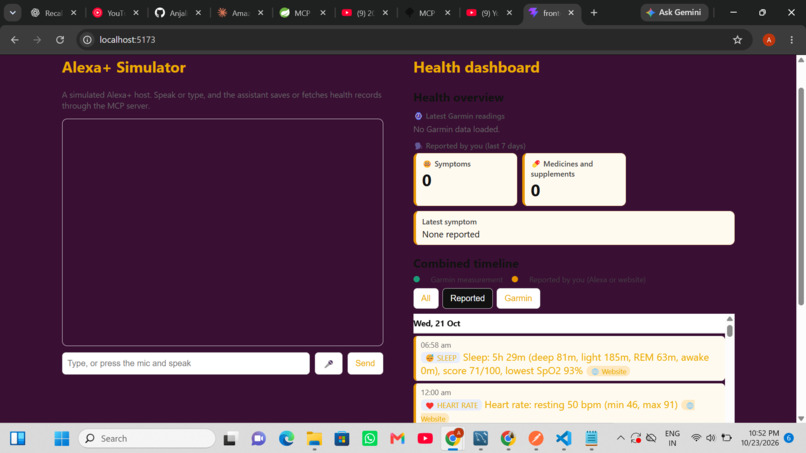
Task: Open the clock showing 10:52 PM
Action: (760, 439)
